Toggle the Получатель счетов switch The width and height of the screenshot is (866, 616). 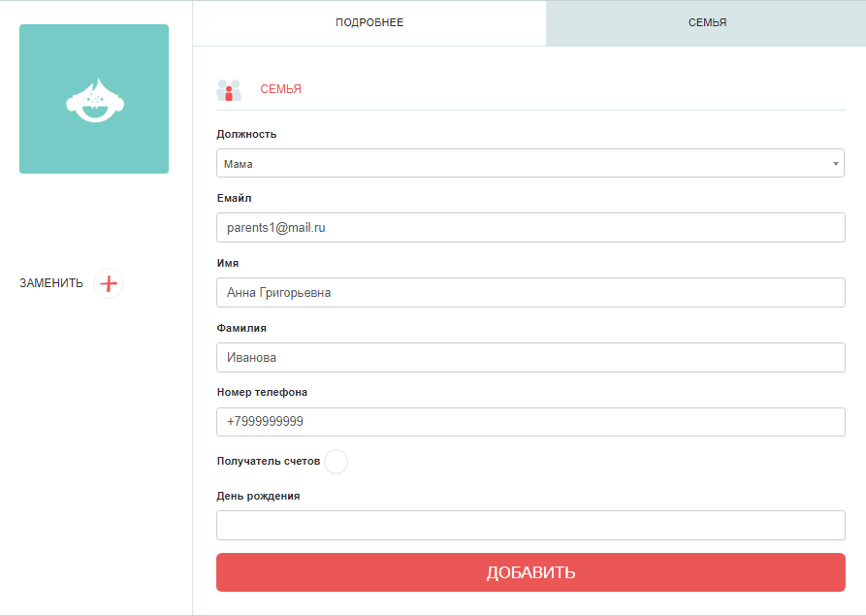click(x=336, y=462)
